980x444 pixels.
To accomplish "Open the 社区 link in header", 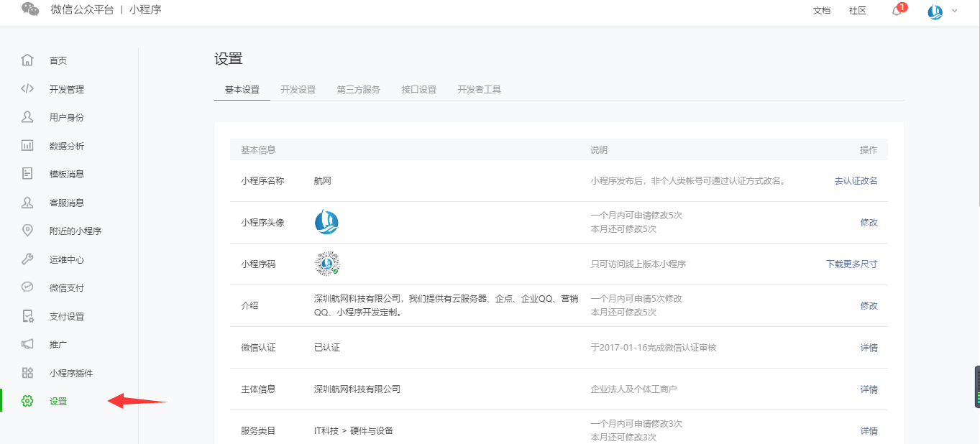I will [x=858, y=11].
